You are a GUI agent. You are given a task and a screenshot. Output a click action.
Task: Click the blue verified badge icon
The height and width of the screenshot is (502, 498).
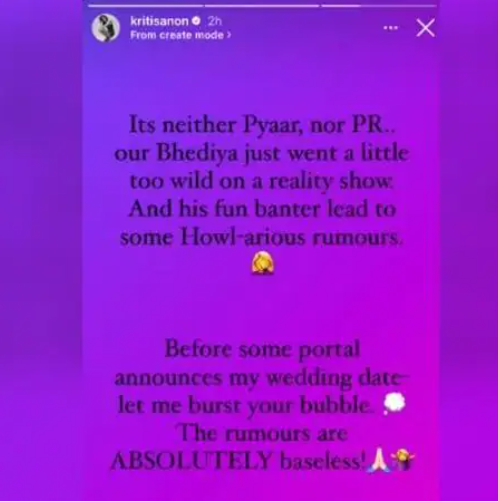pos(196,21)
